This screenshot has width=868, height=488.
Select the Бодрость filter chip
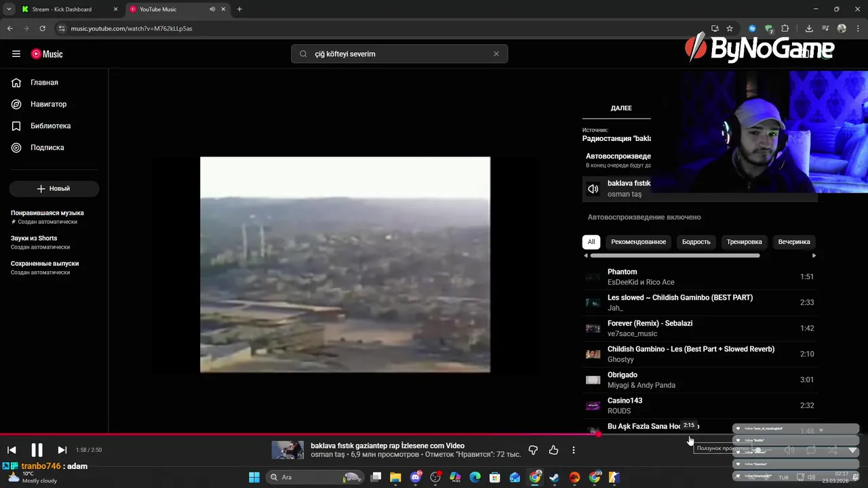pos(696,242)
